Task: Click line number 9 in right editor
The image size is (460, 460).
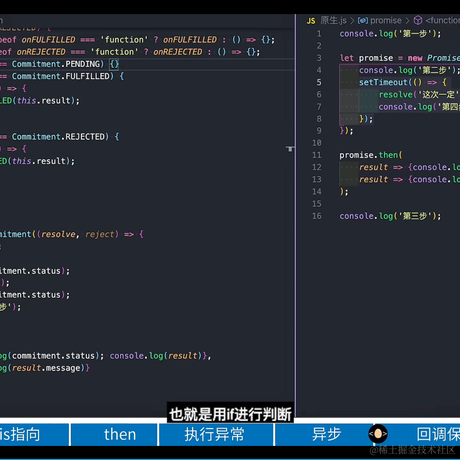Action: 319,131
